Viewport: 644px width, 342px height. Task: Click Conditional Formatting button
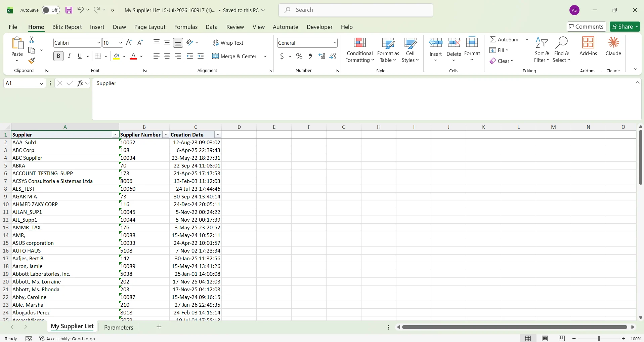[x=360, y=50]
